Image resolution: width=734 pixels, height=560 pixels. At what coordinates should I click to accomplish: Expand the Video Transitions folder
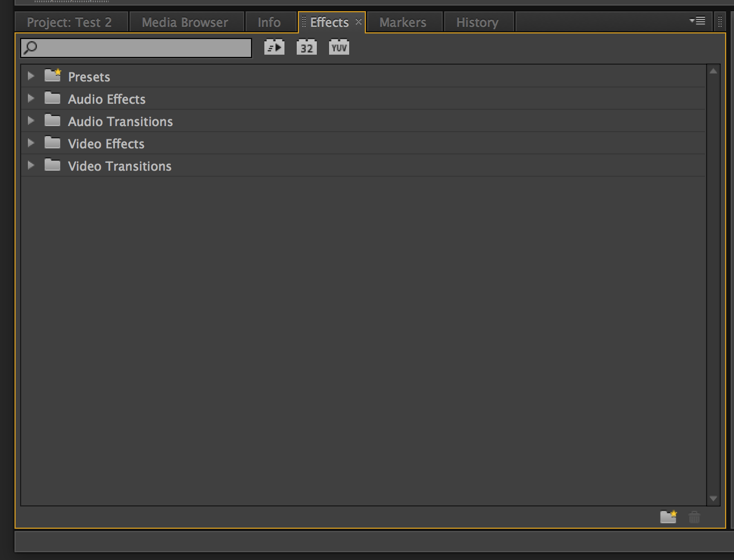point(31,166)
